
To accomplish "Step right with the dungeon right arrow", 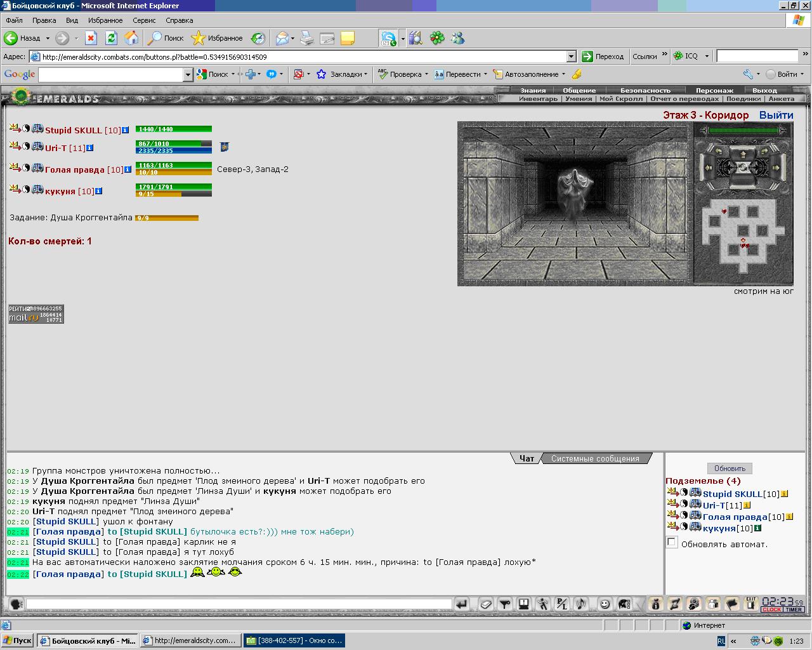I will 776,168.
